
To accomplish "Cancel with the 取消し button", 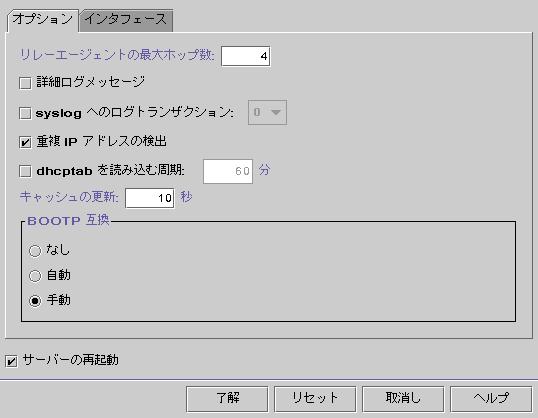I will tap(403, 399).
